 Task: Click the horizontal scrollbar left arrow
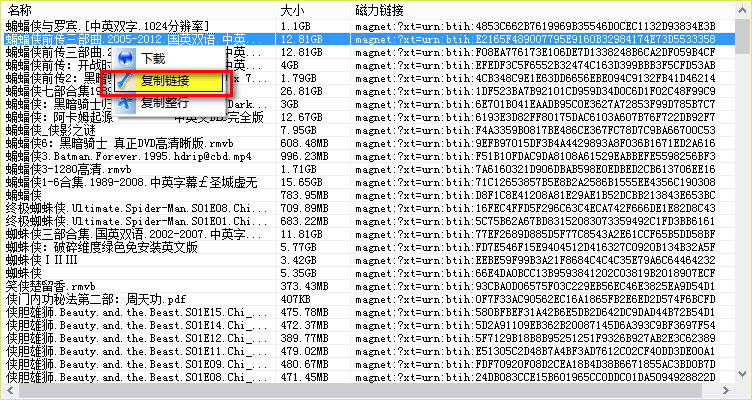[x=9, y=390]
